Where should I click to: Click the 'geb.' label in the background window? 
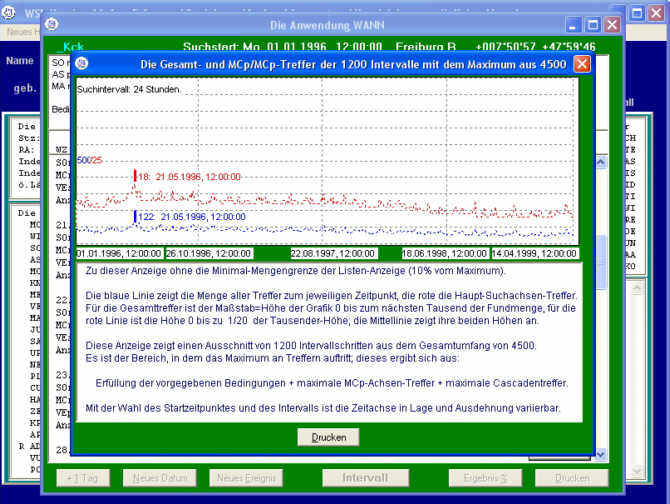click(x=25, y=88)
